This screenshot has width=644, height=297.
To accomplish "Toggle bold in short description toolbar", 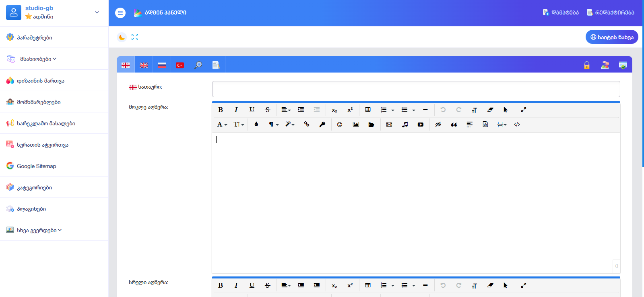I will [221, 110].
